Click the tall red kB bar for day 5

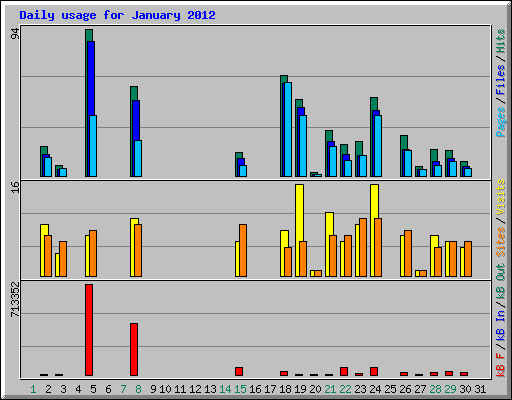tap(89, 330)
